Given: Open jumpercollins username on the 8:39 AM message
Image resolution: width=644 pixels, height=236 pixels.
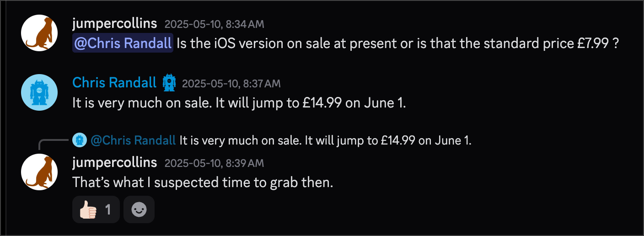Looking at the screenshot, I should (114, 162).
